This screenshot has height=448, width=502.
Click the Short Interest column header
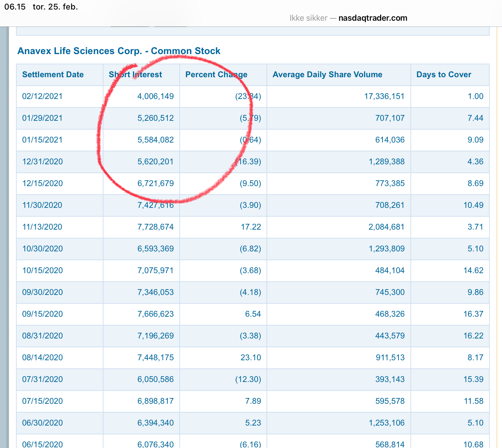pyautogui.click(x=135, y=74)
